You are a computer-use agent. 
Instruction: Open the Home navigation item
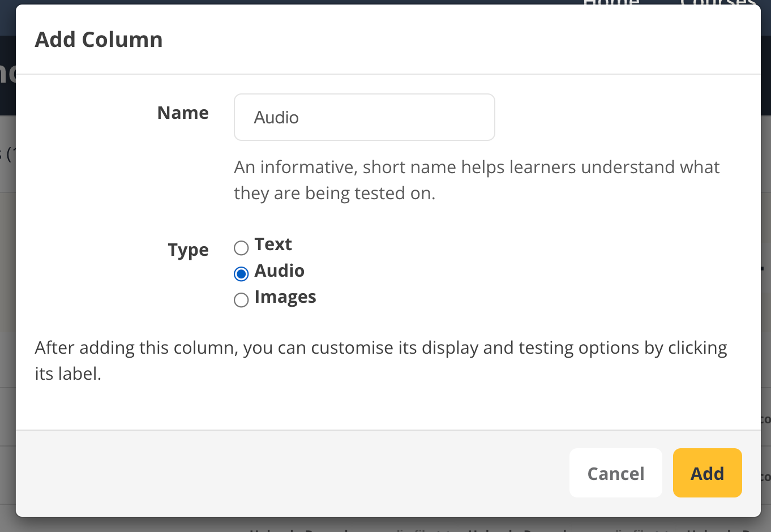click(611, 3)
